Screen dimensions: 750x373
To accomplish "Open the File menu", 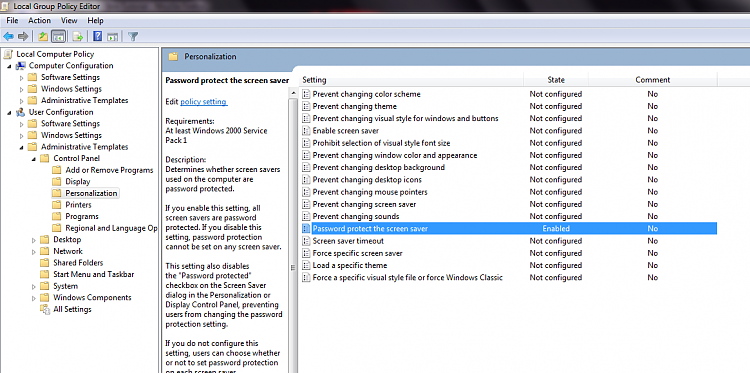I will point(12,21).
